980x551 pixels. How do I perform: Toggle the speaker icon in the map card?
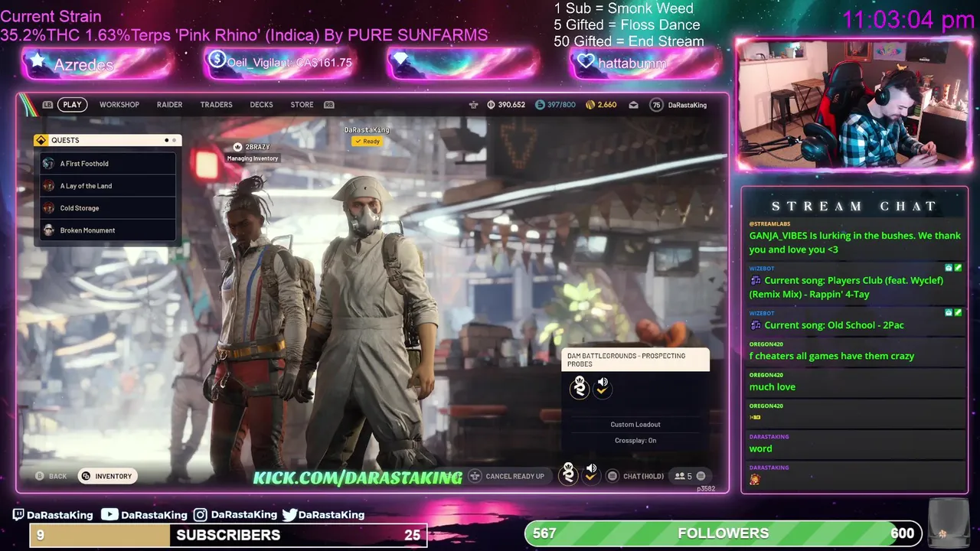[603, 386]
